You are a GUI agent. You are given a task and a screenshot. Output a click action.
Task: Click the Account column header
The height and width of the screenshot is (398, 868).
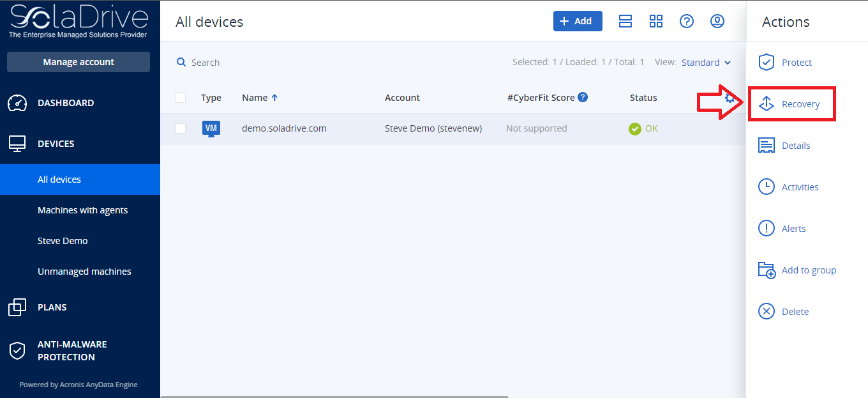click(x=402, y=98)
